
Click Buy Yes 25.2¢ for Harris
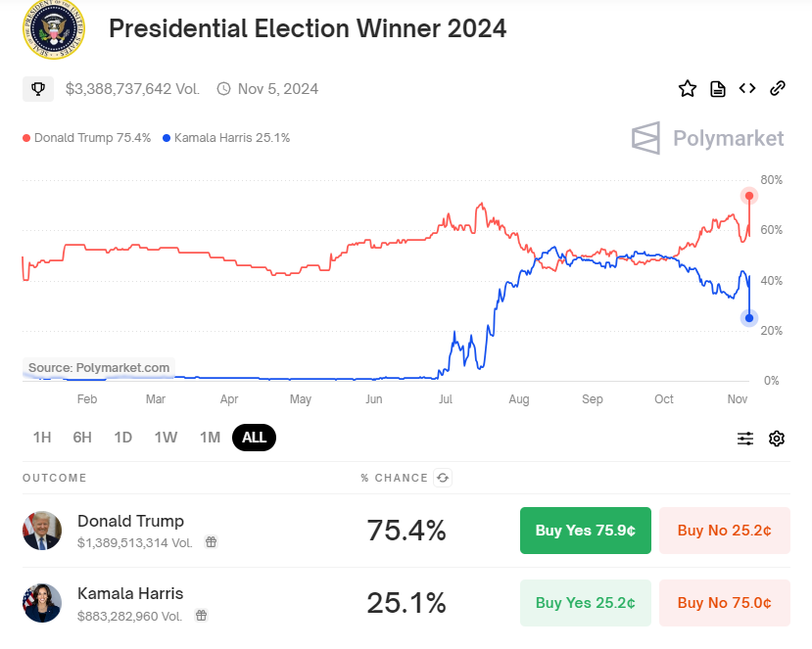(585, 603)
